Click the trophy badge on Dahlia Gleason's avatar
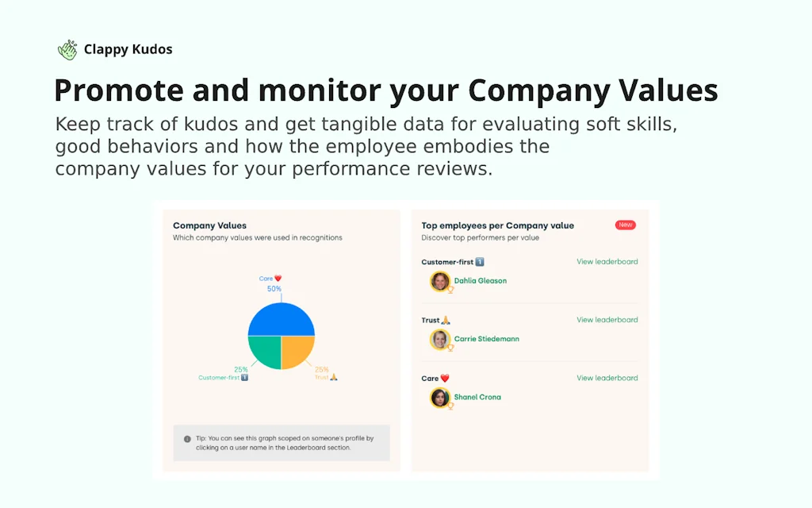This screenshot has height=508, width=812. pyautogui.click(x=450, y=290)
